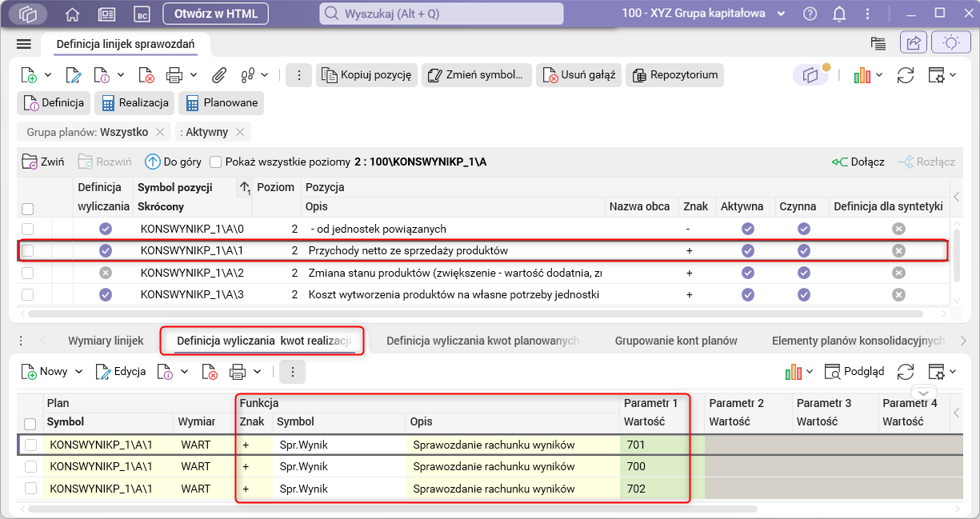Click the Repozytorium button

point(674,75)
